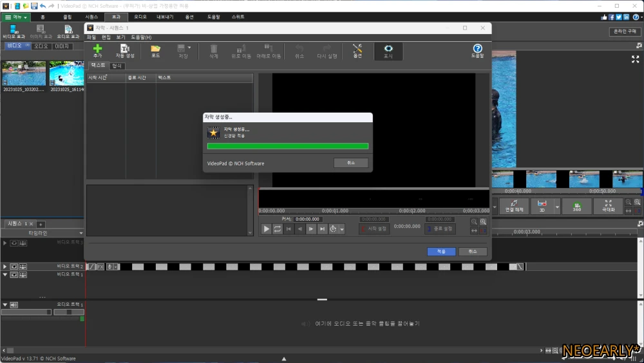Image resolution: width=644 pixels, height=363 pixels.
Task: Click the green subtitle generation progress bar
Action: [287, 146]
